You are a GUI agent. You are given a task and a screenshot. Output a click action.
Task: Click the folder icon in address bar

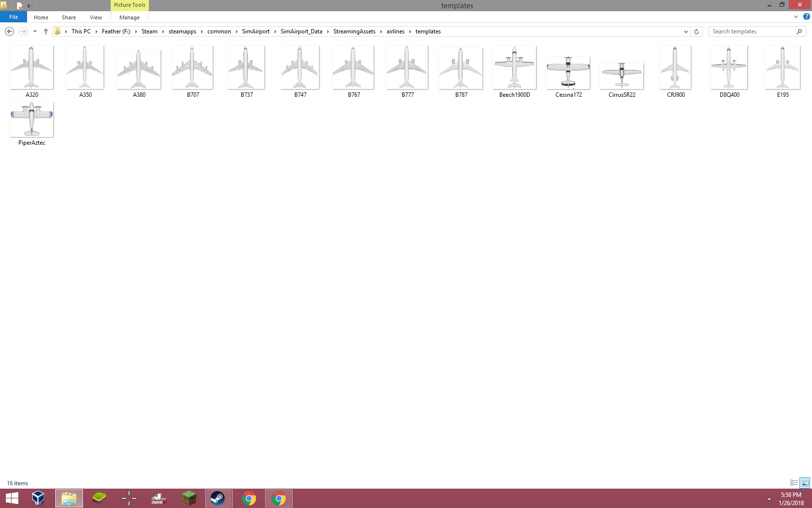(x=58, y=31)
